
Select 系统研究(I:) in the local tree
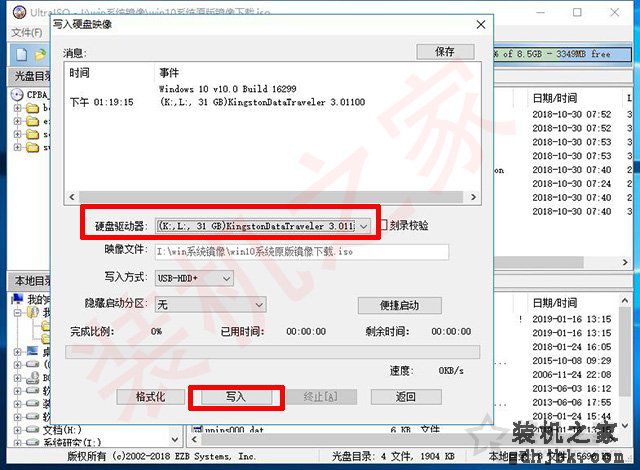click(72, 442)
